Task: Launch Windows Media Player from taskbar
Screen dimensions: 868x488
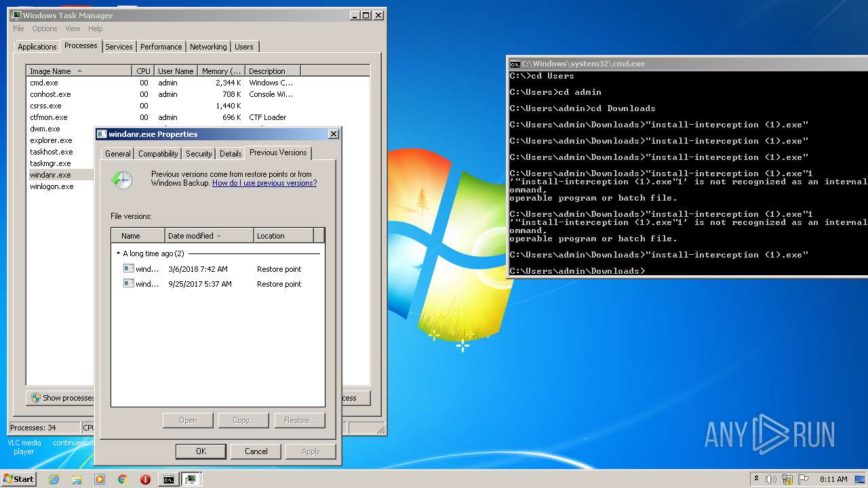Action: tap(100, 479)
